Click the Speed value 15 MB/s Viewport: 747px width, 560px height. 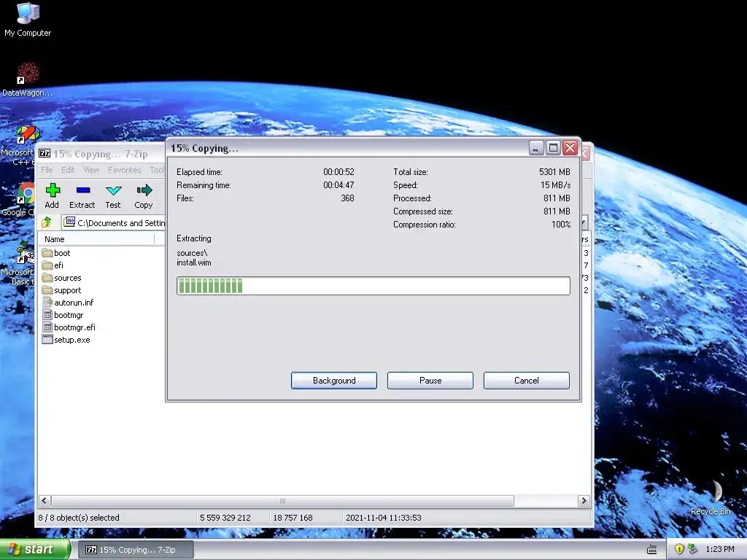pos(555,185)
